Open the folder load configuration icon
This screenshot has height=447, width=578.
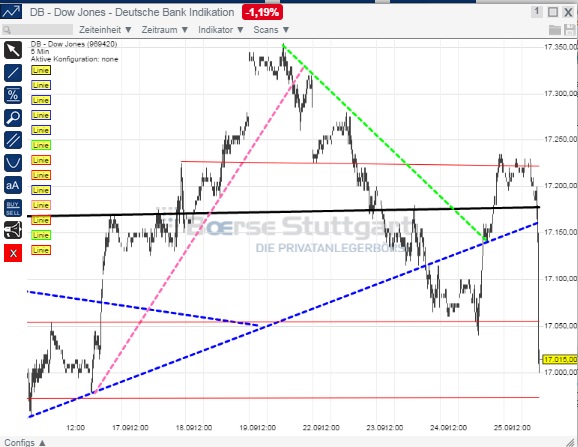point(555,30)
